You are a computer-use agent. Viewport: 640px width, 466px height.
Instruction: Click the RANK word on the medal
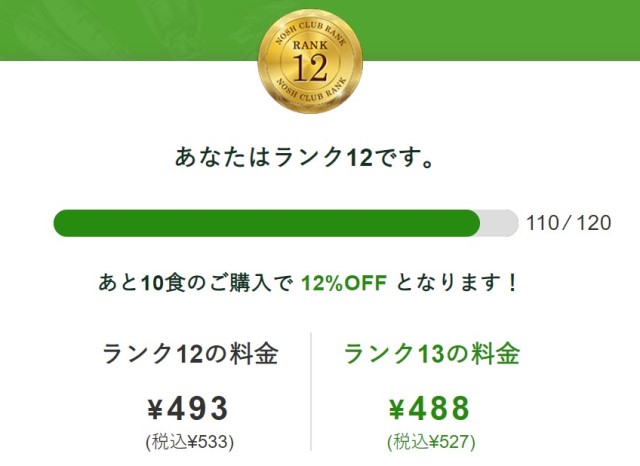point(310,45)
